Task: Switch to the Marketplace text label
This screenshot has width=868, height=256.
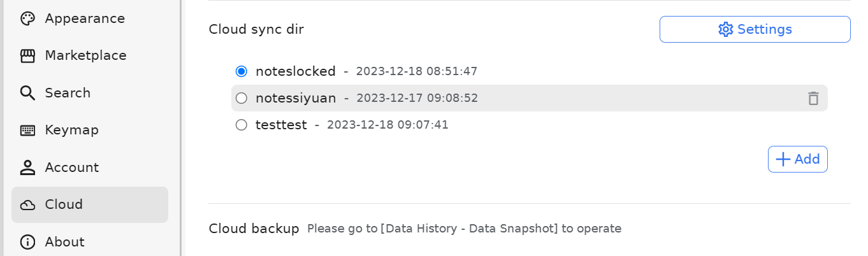Action: click(85, 55)
